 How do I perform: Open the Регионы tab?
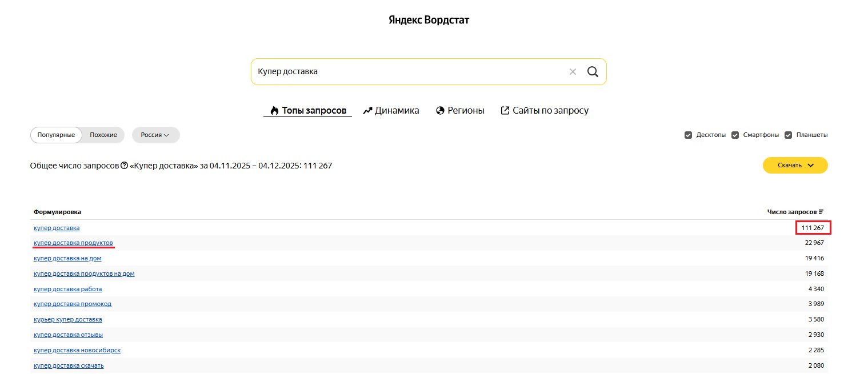(x=466, y=110)
